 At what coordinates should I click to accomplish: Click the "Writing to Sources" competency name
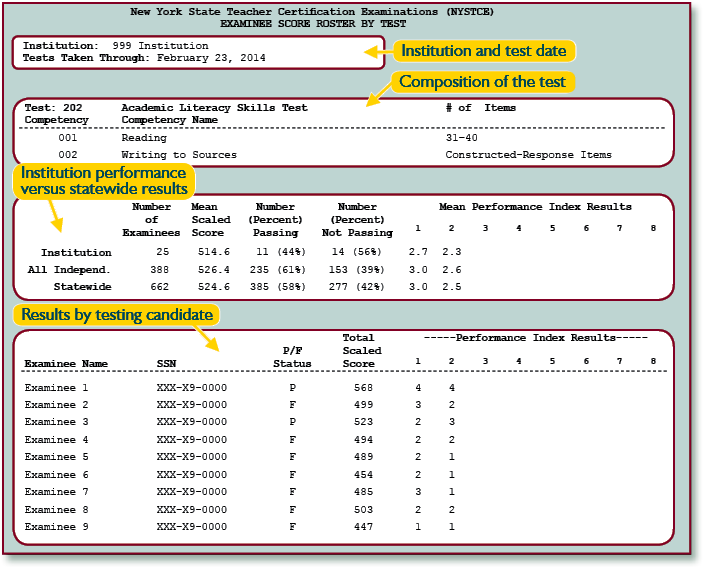pos(179,155)
